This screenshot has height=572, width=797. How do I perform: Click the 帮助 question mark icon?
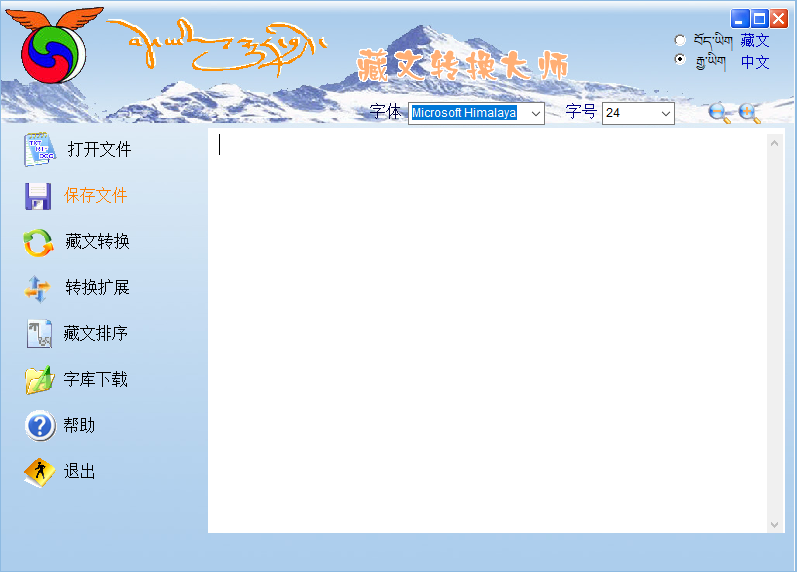point(40,426)
